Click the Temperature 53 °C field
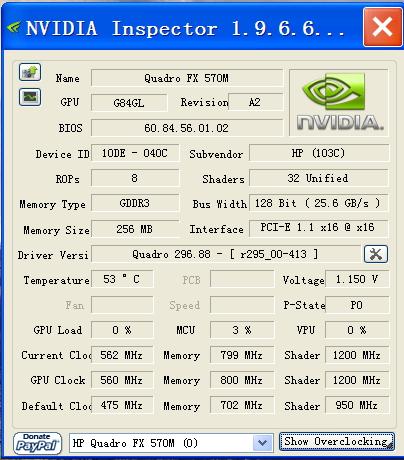404x460 pixels. pyautogui.click(x=122, y=279)
